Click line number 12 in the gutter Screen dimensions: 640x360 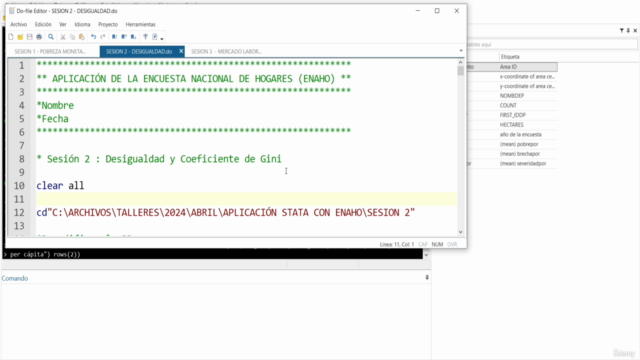[19, 213]
